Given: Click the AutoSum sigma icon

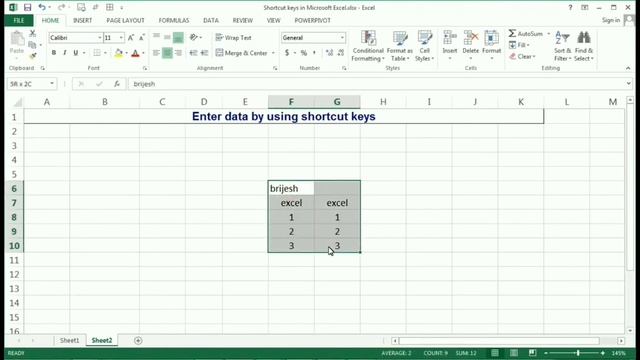Looking at the screenshot, I should tap(512, 33).
